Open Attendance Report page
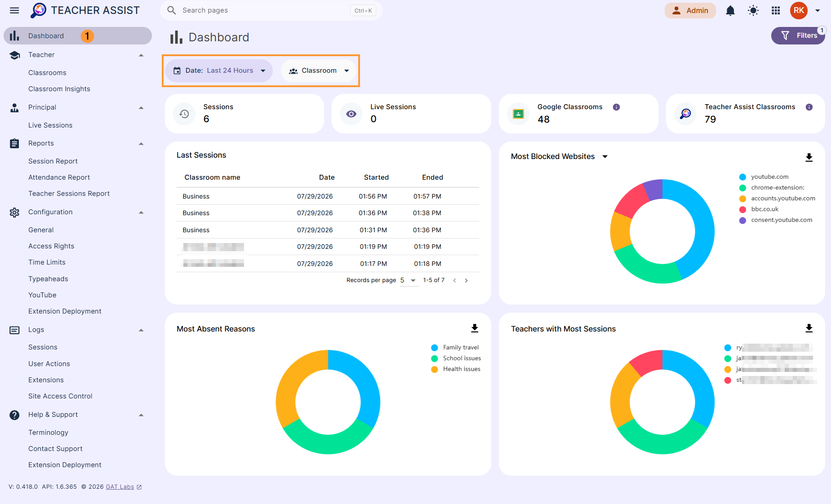This screenshot has width=831, height=504. pos(59,177)
